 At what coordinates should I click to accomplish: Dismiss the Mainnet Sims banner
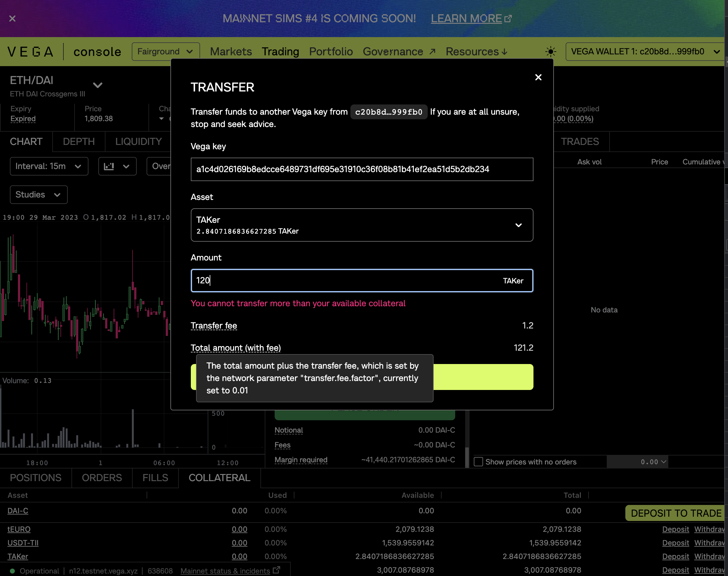click(12, 19)
